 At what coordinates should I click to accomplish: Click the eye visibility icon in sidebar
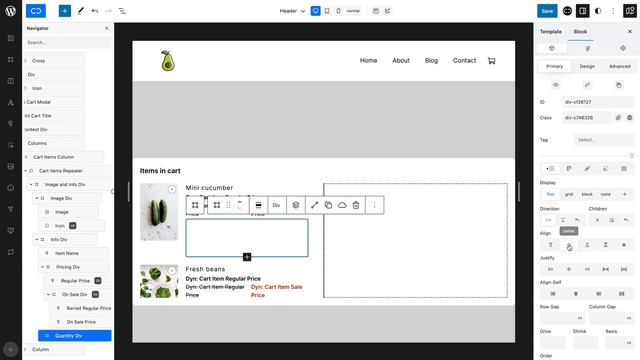(556, 85)
